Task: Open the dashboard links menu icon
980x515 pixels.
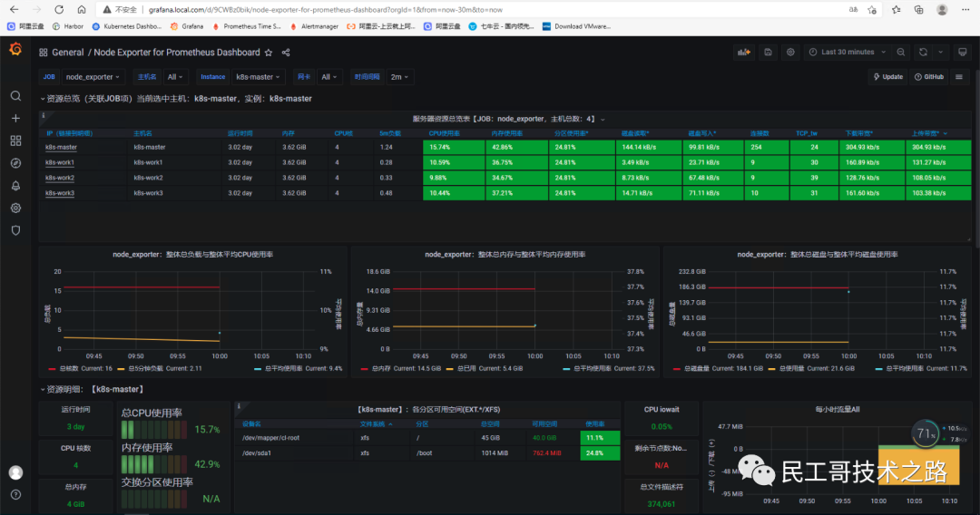Action: point(959,77)
